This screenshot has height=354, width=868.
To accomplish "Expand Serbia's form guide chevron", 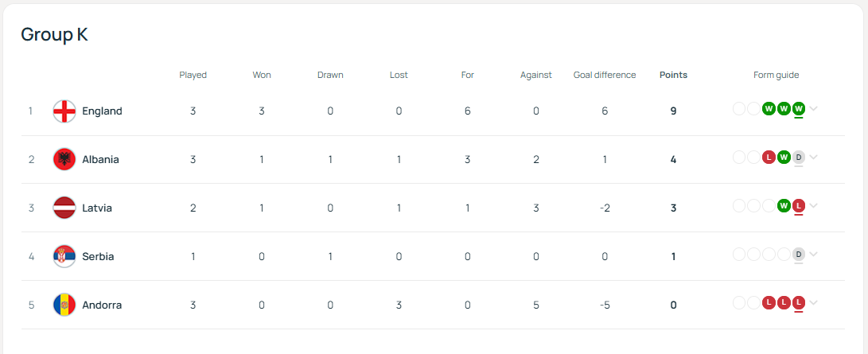I will [813, 255].
